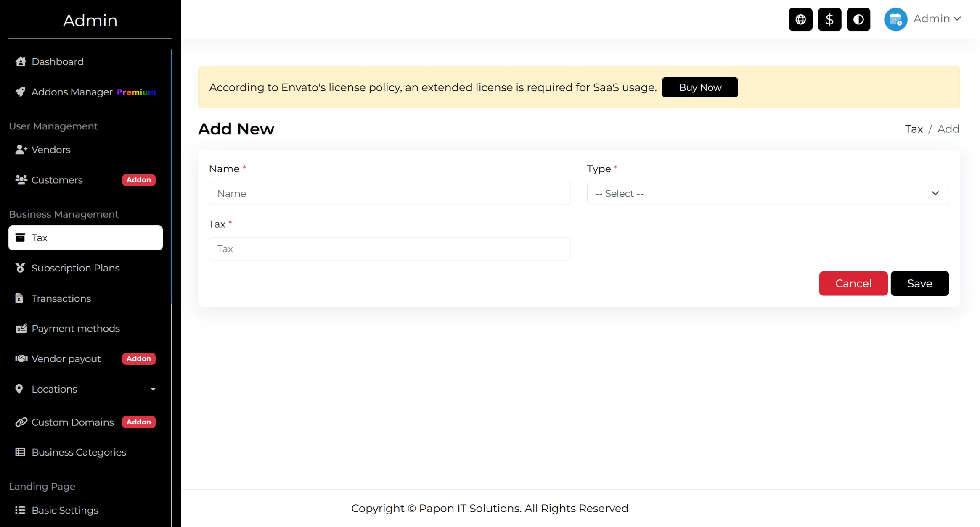Go to the Vendors page
This screenshot has height=527, width=980.
pyautogui.click(x=50, y=150)
